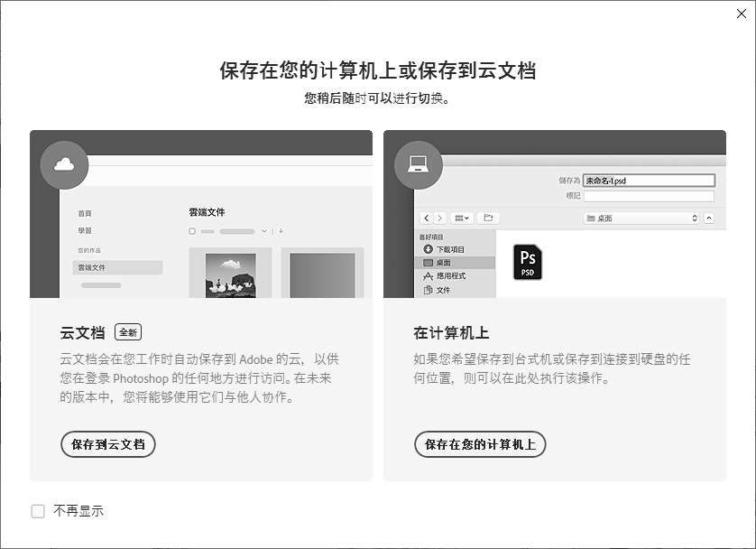756x549 pixels.
Task: Click the subtitle 您稍后随时可以进行切换。
Action: click(x=378, y=98)
